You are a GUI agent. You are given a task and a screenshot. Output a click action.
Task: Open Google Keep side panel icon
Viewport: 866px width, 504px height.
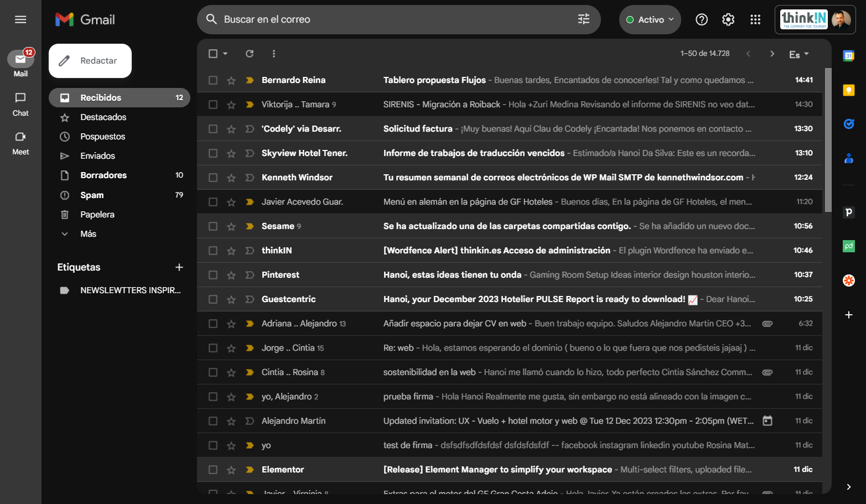tap(848, 90)
